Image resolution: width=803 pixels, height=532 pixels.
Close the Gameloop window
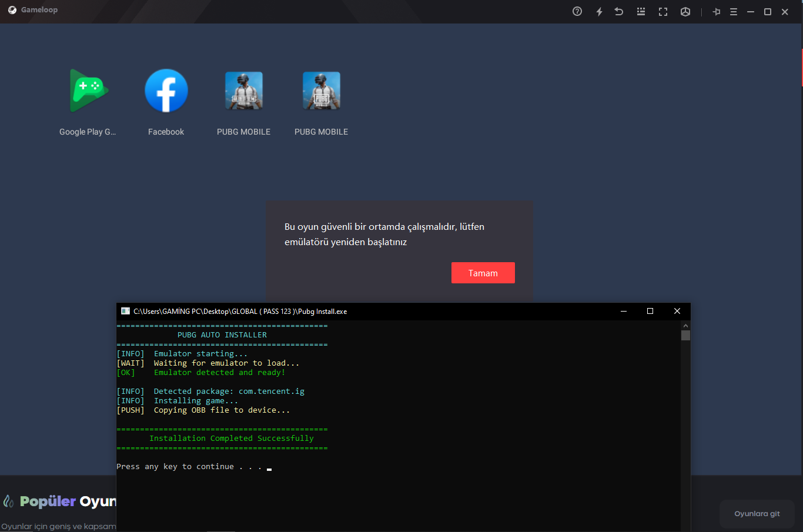[x=785, y=12]
